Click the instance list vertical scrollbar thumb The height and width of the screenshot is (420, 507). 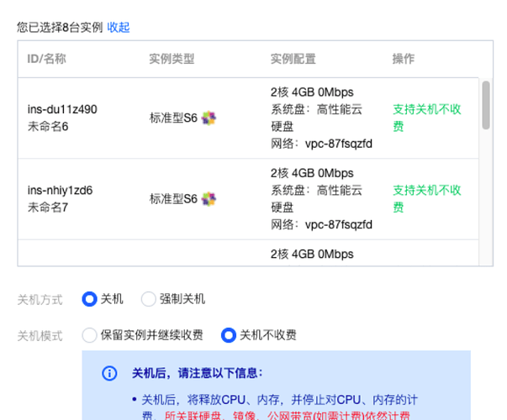(x=486, y=105)
